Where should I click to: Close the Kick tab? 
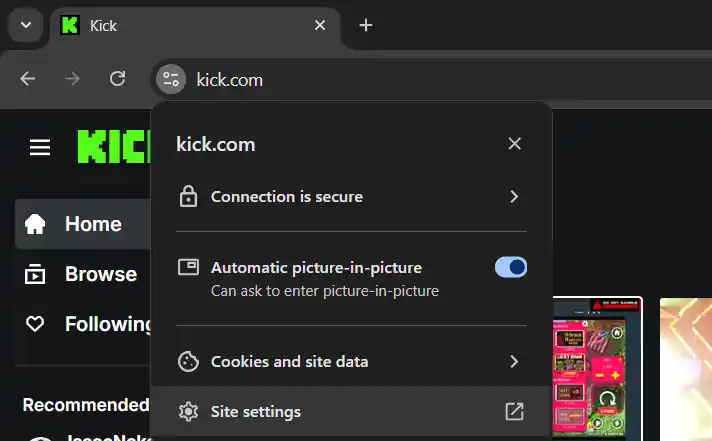(320, 25)
